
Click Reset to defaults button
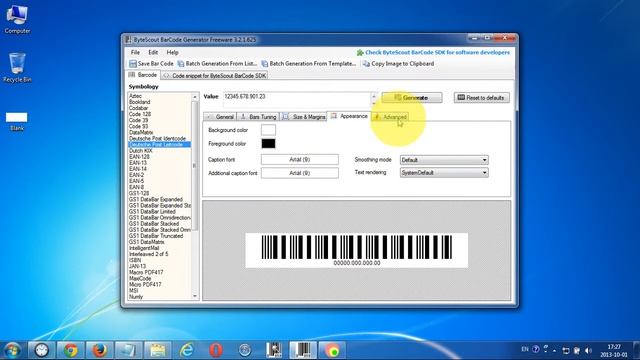click(482, 98)
